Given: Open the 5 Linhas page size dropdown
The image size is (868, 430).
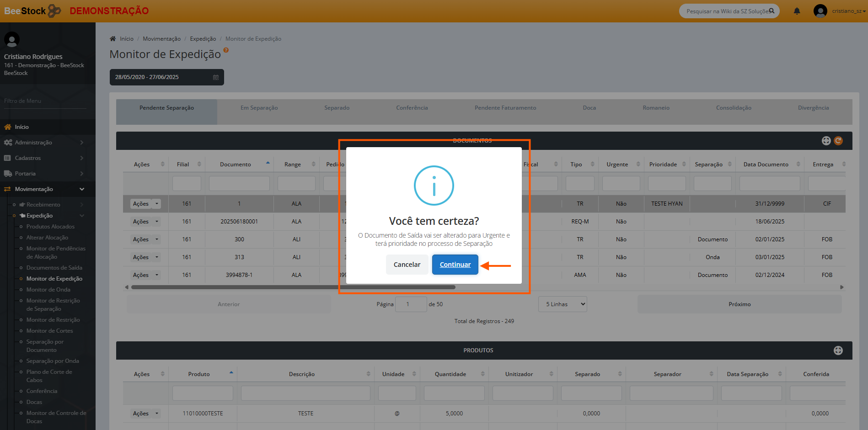Looking at the screenshot, I should pos(565,304).
